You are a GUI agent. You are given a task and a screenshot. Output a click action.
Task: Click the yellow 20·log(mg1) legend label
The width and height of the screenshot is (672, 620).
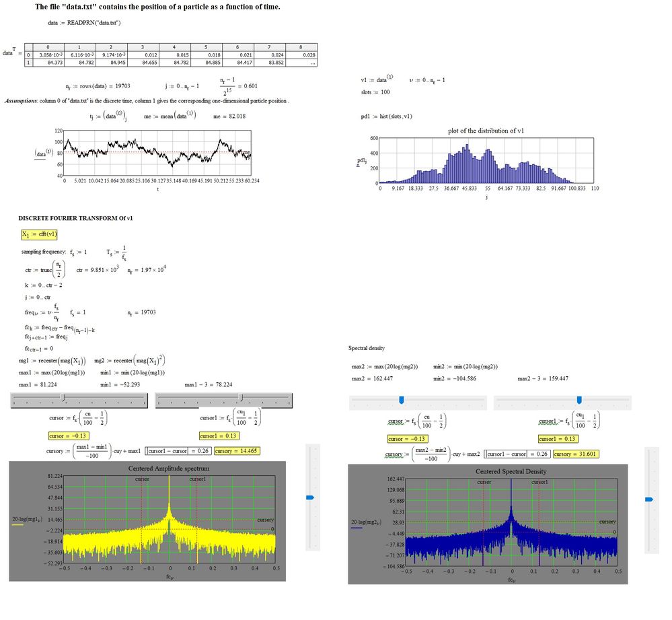[x=27, y=520]
